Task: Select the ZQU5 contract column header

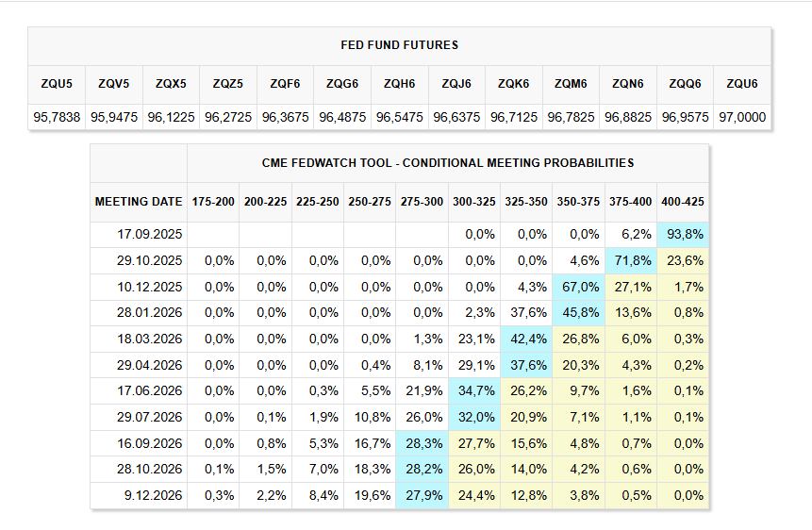Action: click(57, 84)
